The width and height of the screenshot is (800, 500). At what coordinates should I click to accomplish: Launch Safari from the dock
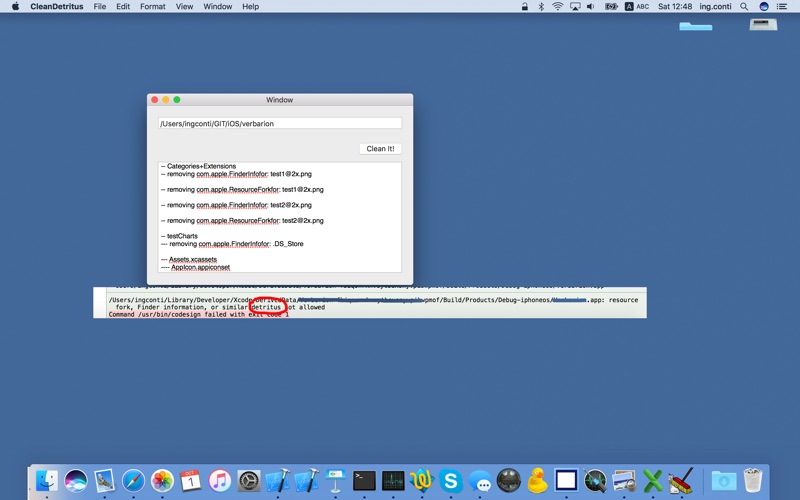(x=133, y=481)
